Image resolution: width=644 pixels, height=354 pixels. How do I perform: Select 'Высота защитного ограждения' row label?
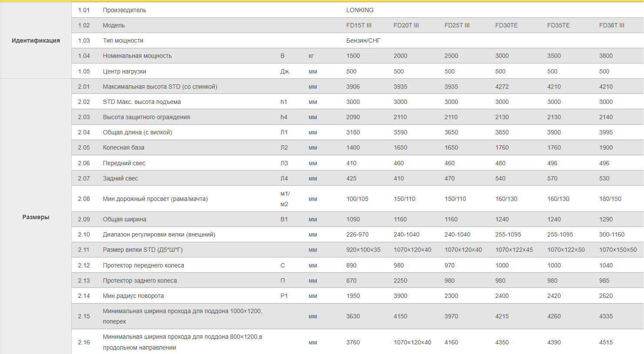146,117
